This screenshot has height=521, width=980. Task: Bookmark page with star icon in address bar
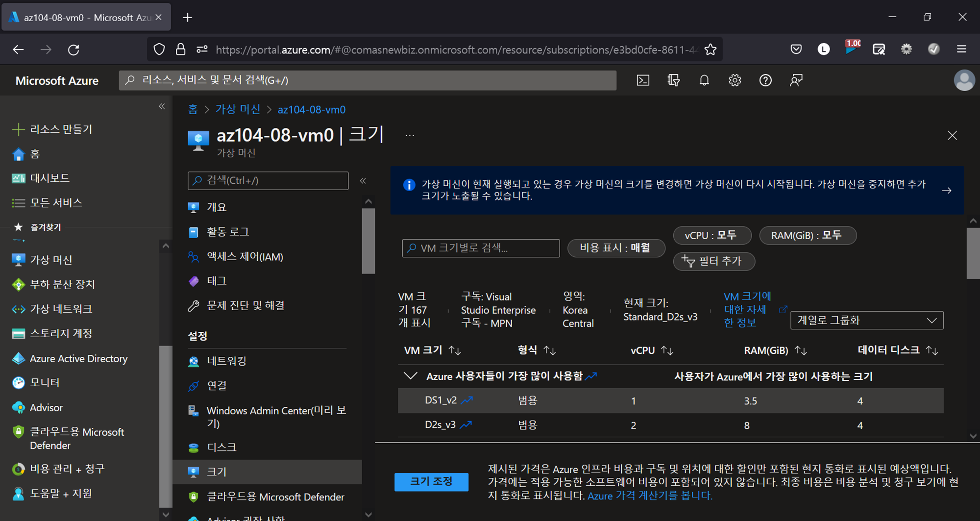click(710, 50)
